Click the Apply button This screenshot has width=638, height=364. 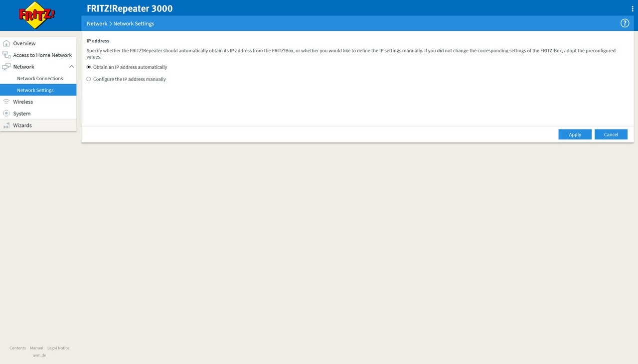[x=575, y=134]
